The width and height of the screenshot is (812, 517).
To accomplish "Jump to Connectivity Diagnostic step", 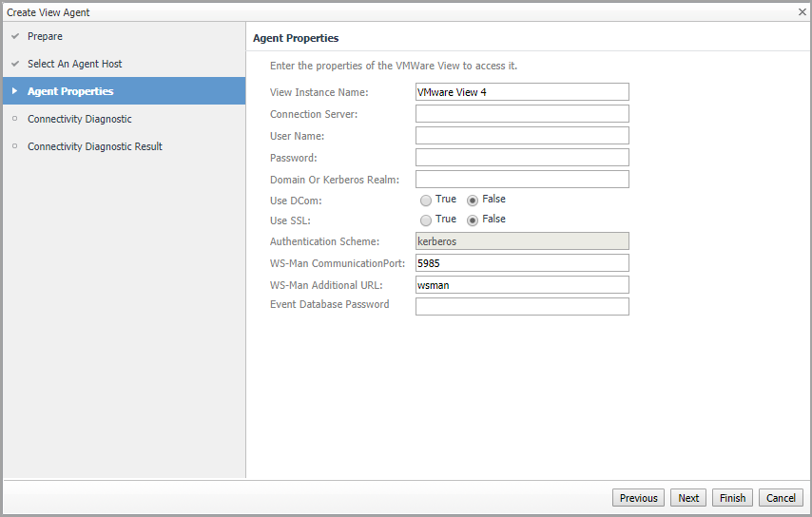I will [79, 119].
